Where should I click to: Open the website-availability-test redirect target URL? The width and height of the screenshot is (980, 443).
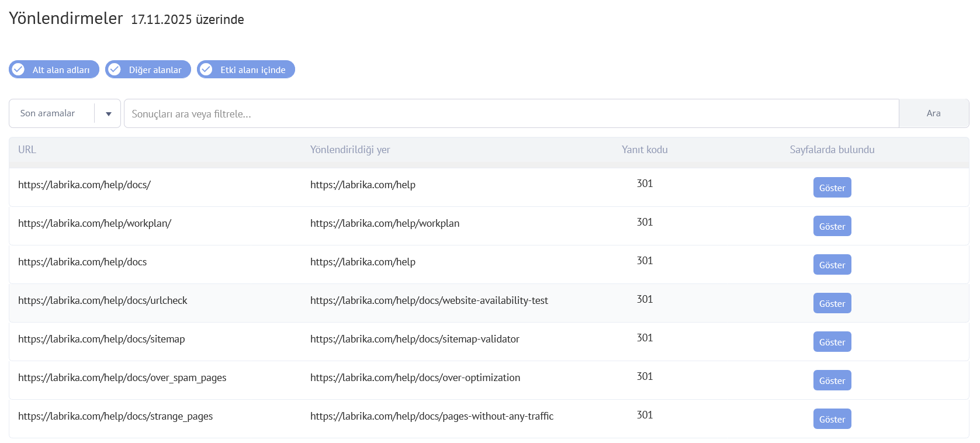[429, 300]
